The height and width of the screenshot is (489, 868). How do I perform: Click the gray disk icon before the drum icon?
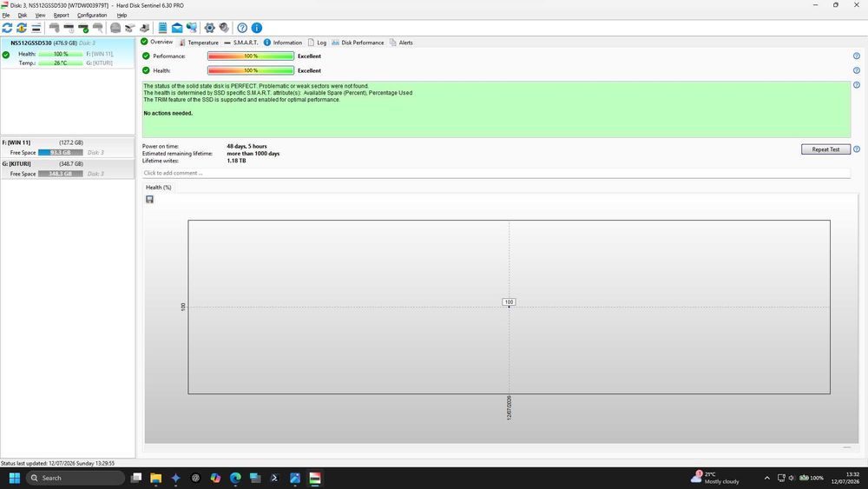pyautogui.click(x=97, y=28)
